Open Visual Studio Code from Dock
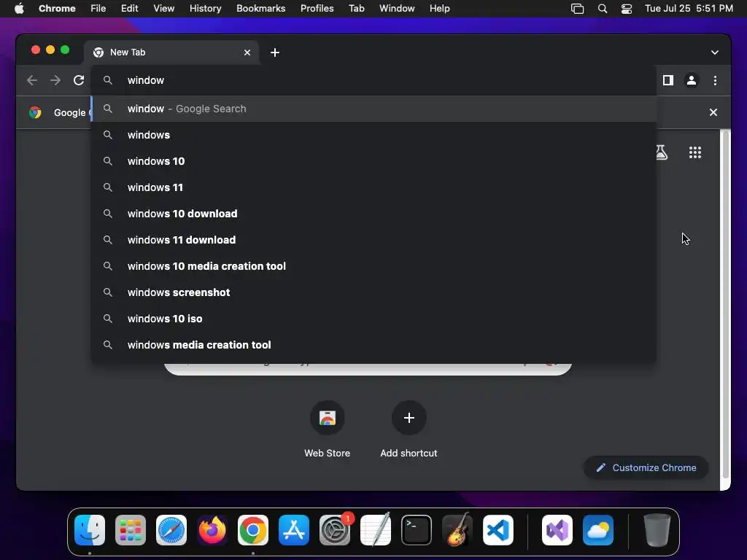747x560 pixels. pos(498,530)
